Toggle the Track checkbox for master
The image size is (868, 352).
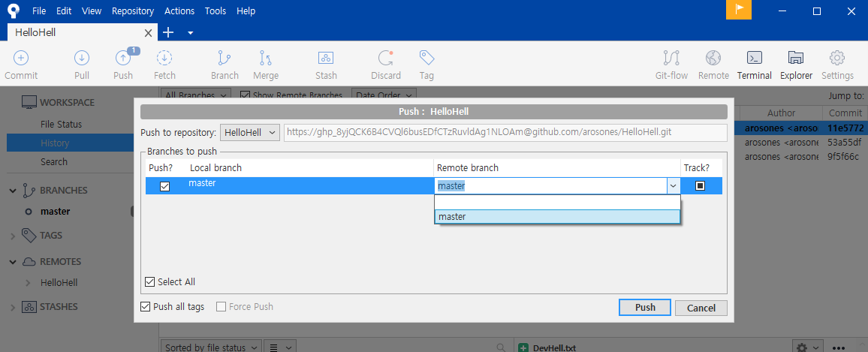point(700,186)
